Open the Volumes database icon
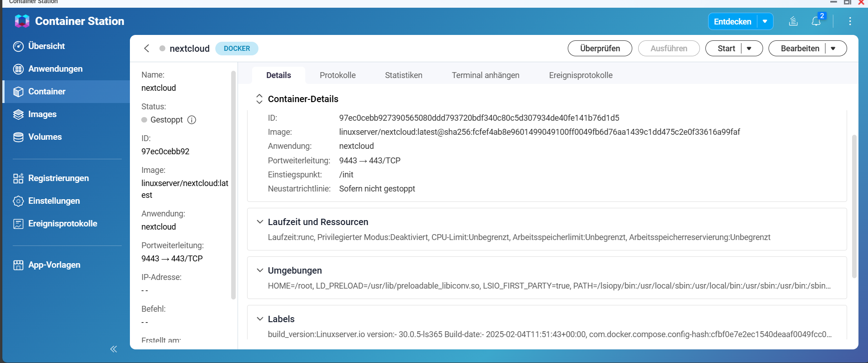 click(18, 137)
